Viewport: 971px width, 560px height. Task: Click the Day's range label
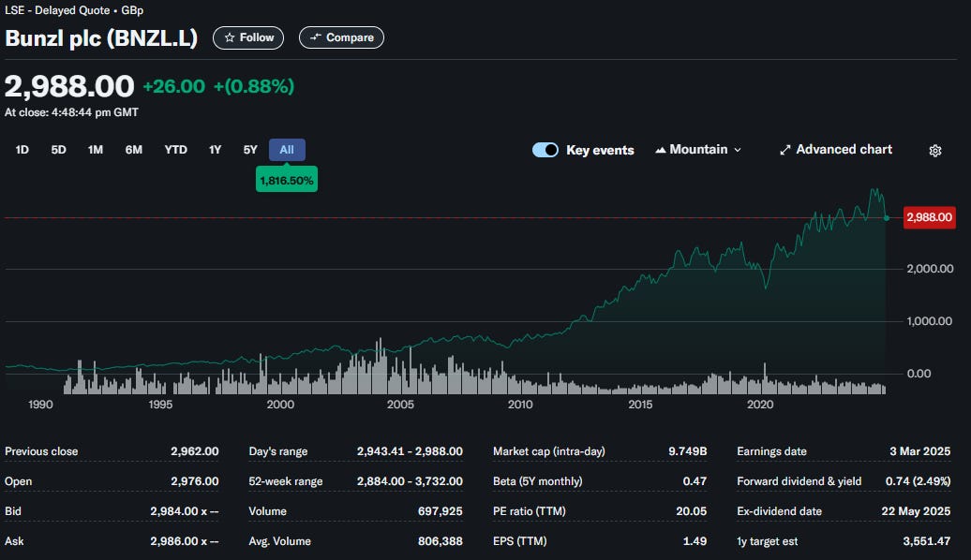(278, 451)
